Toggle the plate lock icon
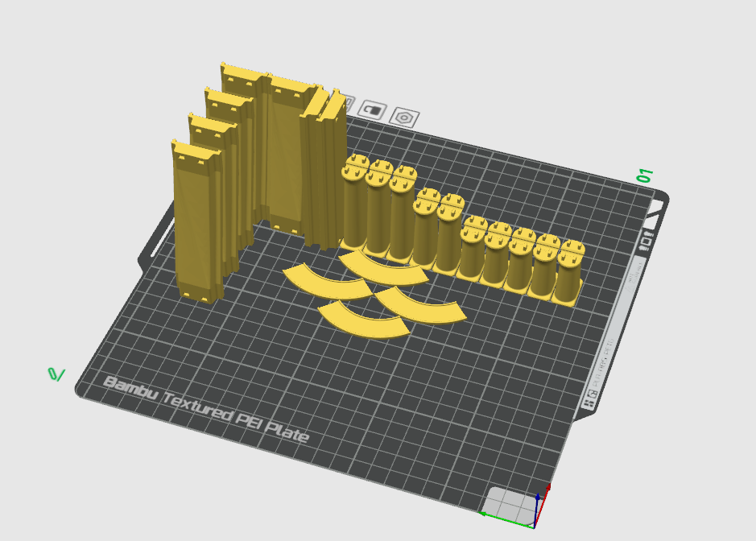The image size is (756, 541). pyautogui.click(x=374, y=110)
